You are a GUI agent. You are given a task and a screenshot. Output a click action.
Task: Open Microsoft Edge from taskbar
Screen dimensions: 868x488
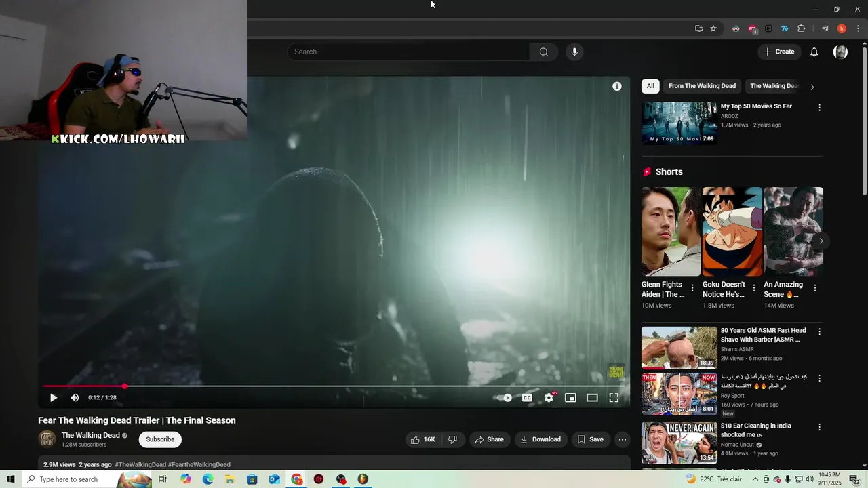[x=208, y=479]
